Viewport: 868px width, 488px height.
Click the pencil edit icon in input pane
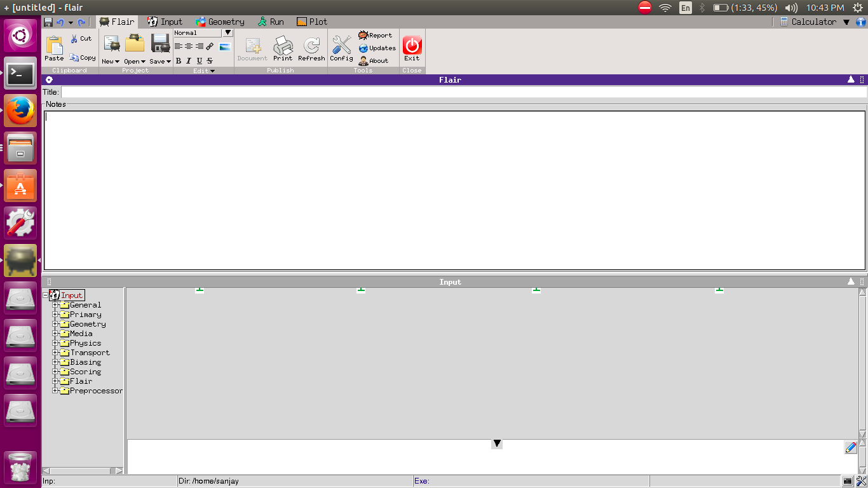point(851,447)
